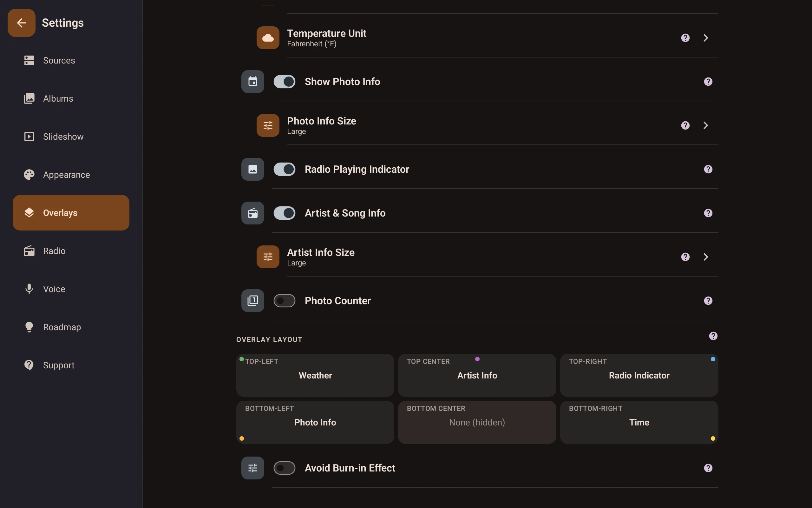812x508 pixels.
Task: Disable the Radio Playing Indicator toggle
Action: [284, 169]
